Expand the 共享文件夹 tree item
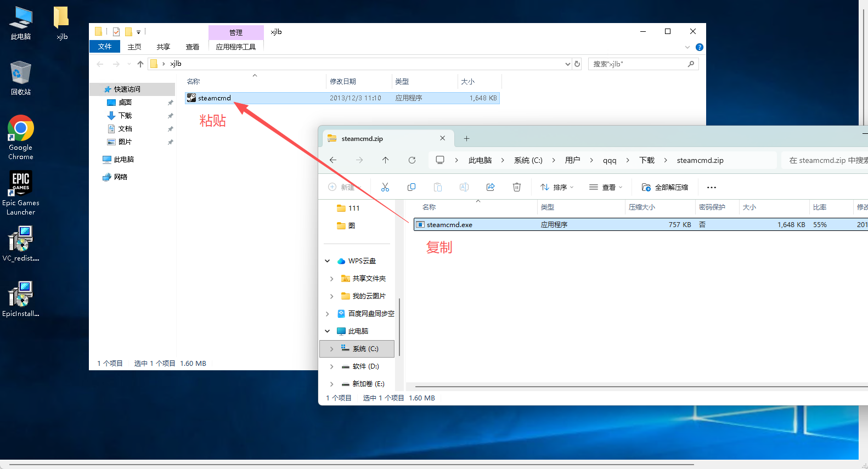Viewport: 868px width, 469px height. coord(331,279)
